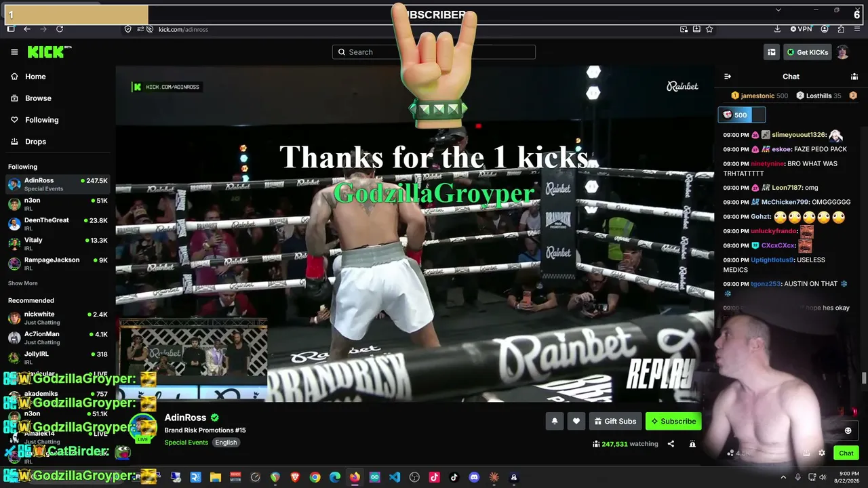Click Losthills on the gifter leaderboard
Image resolution: width=868 pixels, height=488 pixels.
(x=818, y=96)
